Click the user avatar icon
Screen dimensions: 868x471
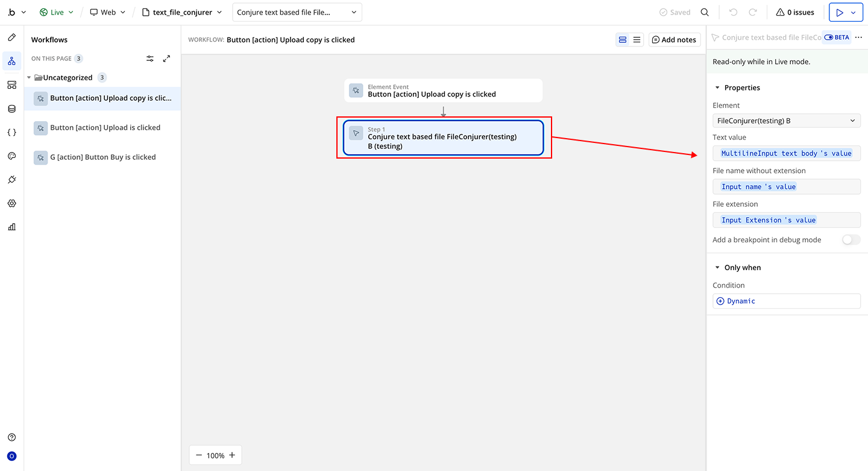tap(11, 456)
